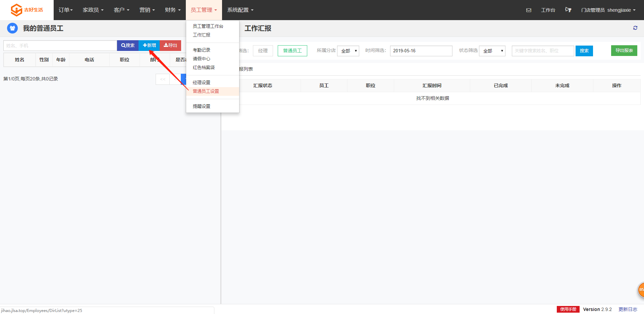
Task: Click the red 导出 button
Action: (x=170, y=45)
